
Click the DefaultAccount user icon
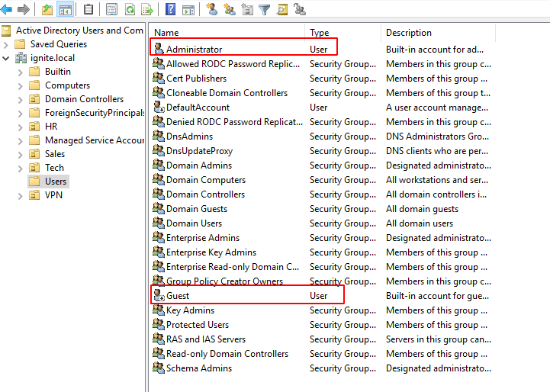(159, 107)
